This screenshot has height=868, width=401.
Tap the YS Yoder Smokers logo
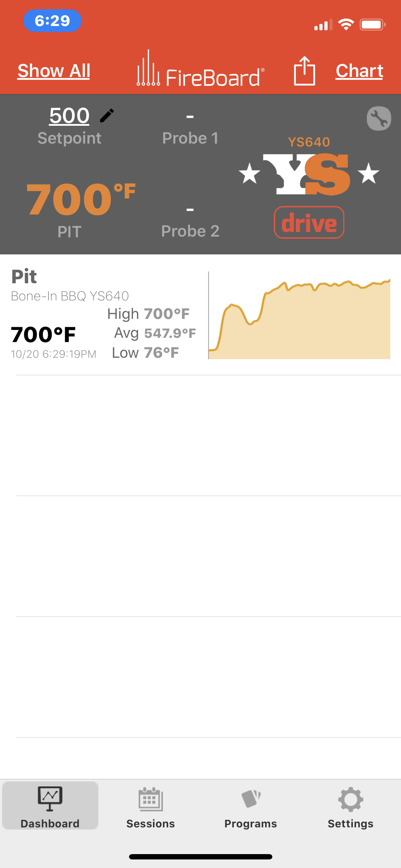point(309,174)
